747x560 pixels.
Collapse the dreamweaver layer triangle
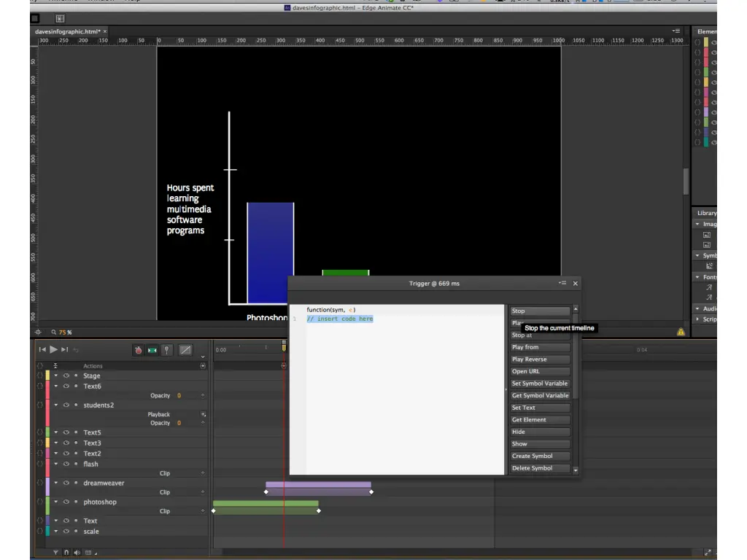(x=55, y=483)
